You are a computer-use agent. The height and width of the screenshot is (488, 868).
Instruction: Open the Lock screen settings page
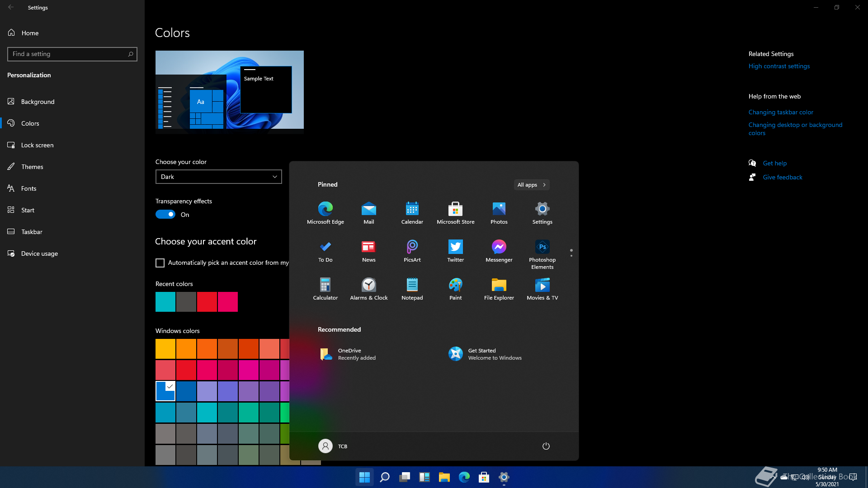tap(72, 145)
